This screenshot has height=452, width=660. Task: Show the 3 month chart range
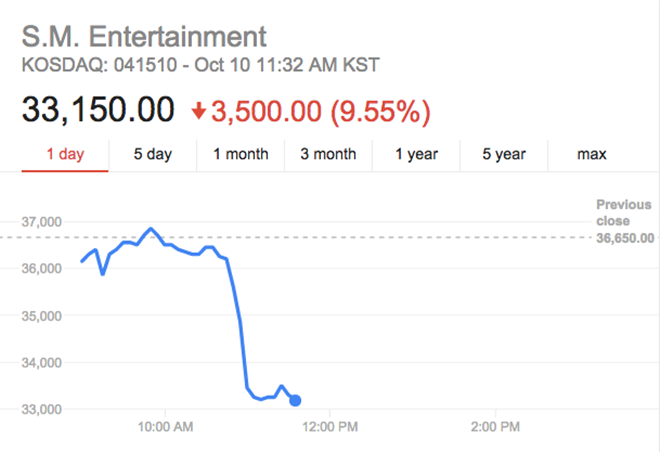(328, 155)
